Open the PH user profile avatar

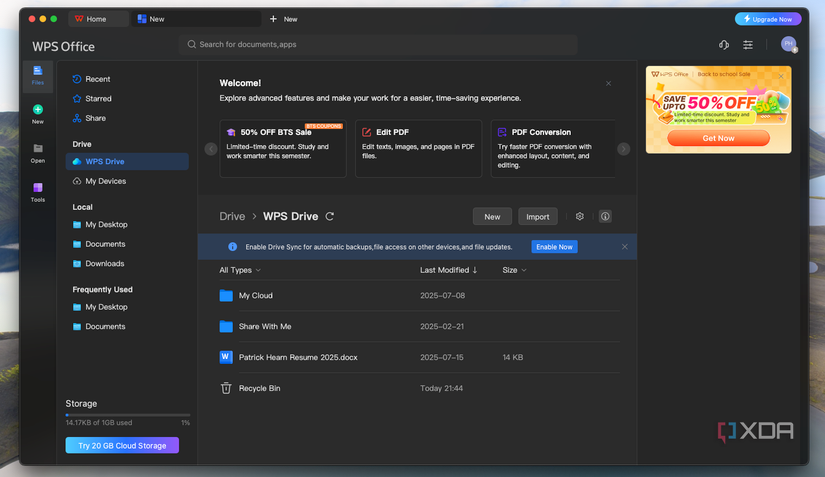[x=788, y=44]
